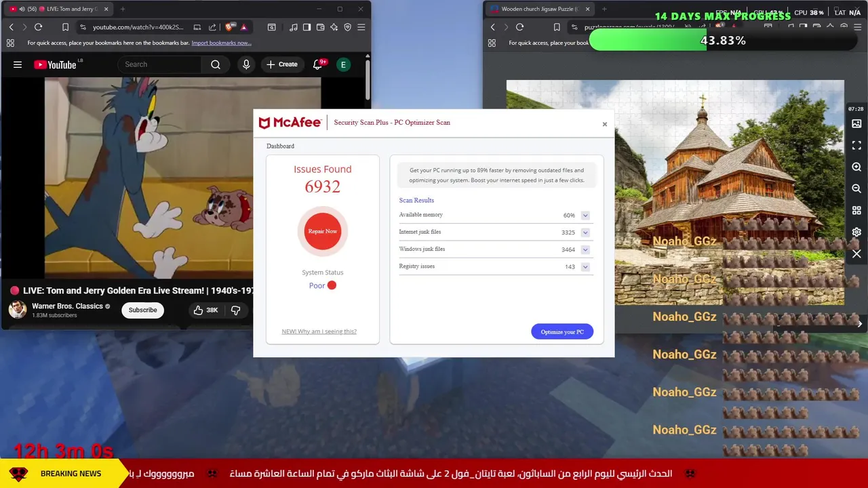Reload the puzzle browser page
The image size is (868, 488).
pyautogui.click(x=519, y=27)
